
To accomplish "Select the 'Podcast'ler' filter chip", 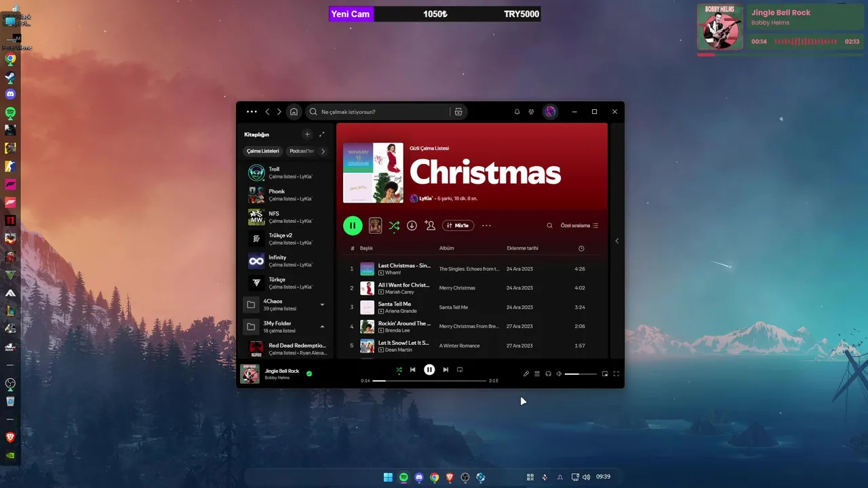I will point(302,151).
